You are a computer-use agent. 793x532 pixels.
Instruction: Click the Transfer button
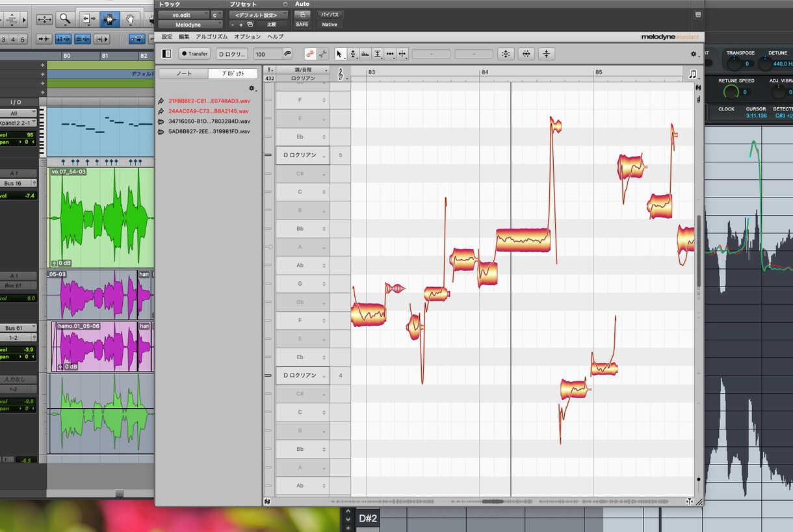pyautogui.click(x=194, y=54)
